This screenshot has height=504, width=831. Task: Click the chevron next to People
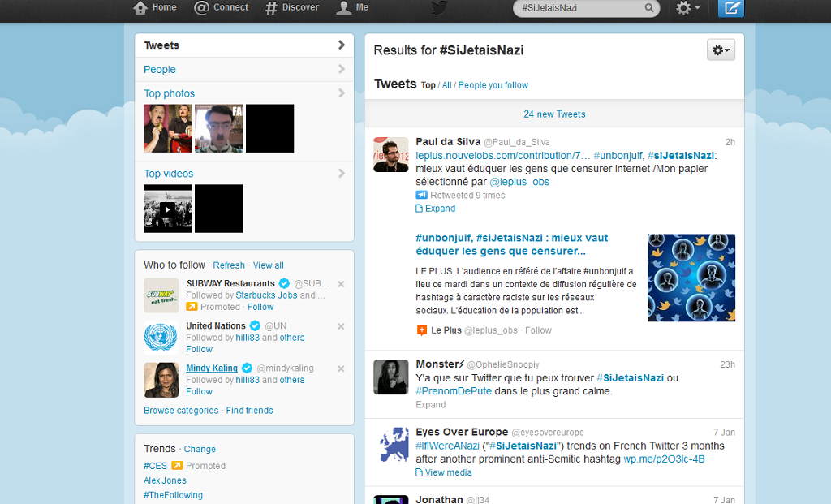[342, 69]
